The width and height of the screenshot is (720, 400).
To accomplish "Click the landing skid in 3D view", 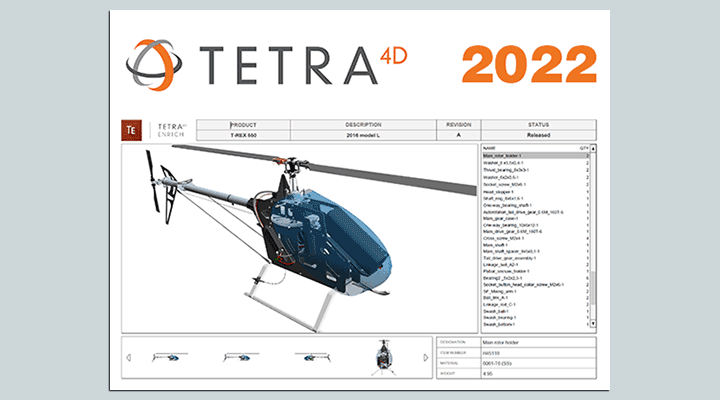I will pos(290,299).
